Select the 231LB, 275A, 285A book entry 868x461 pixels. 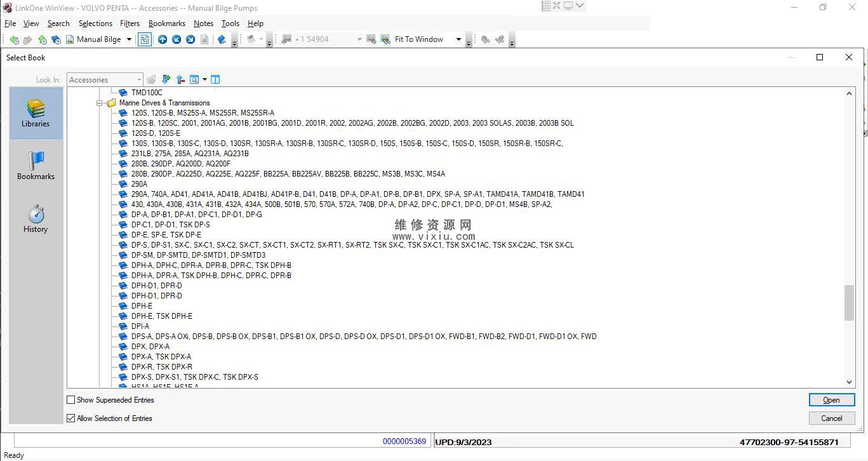tap(190, 154)
